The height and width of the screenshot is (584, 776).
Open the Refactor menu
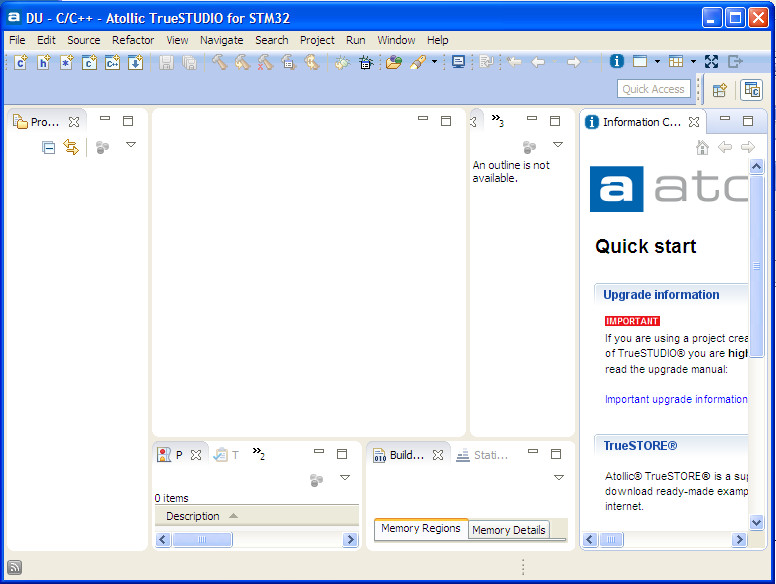(133, 40)
